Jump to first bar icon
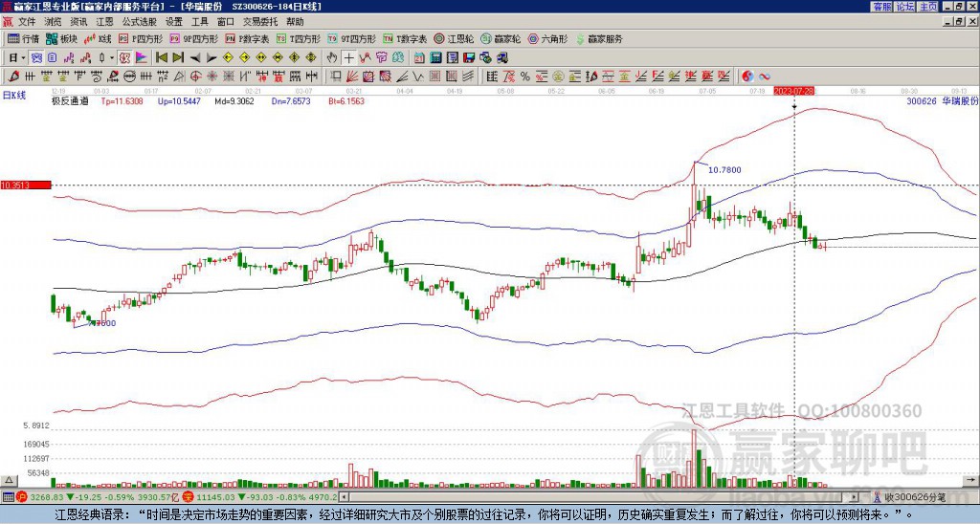Viewport: 980px width, 524px height. (x=161, y=58)
